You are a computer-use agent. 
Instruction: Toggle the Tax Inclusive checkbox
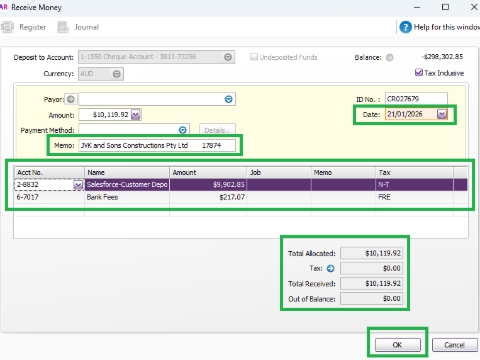point(419,72)
